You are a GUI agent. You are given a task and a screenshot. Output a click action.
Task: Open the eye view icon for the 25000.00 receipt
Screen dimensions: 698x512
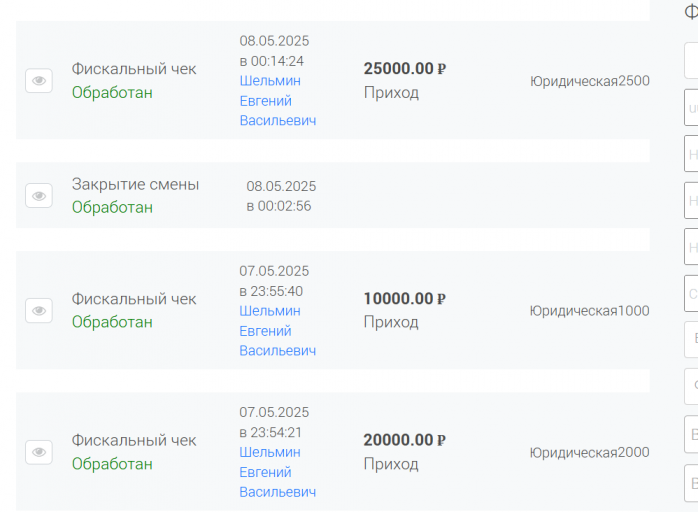pos(39,81)
